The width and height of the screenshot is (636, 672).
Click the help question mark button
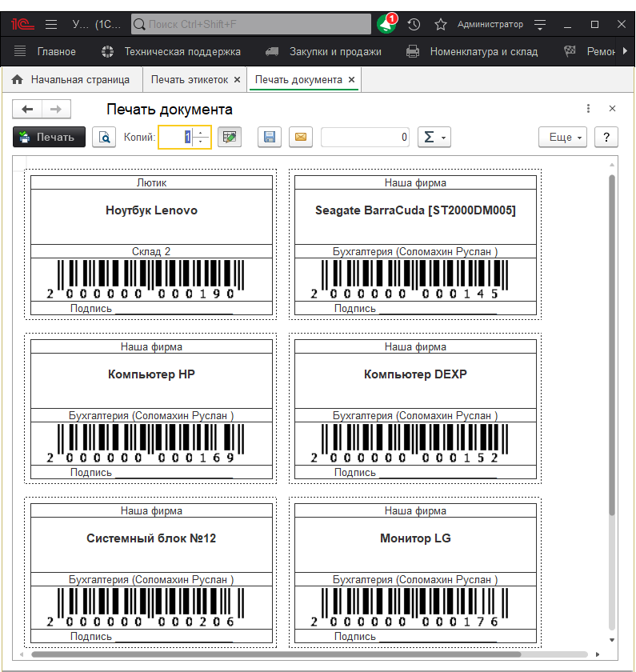point(606,137)
